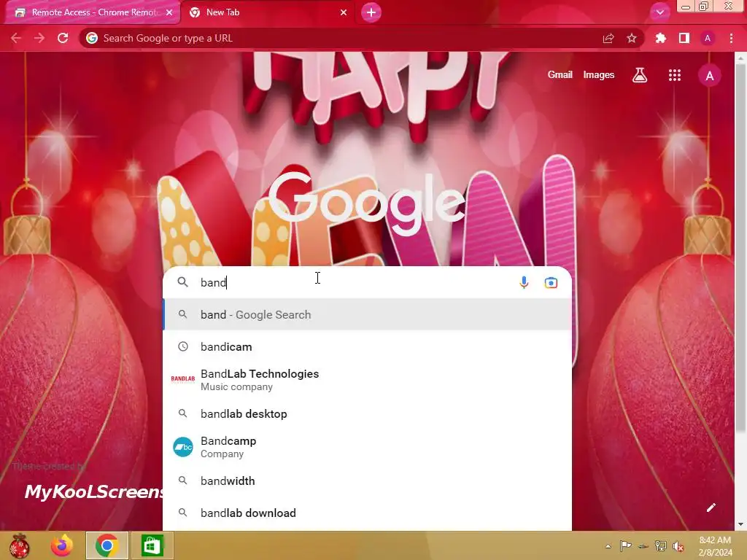
Task: Click the browser Back arrow
Action: [16, 38]
